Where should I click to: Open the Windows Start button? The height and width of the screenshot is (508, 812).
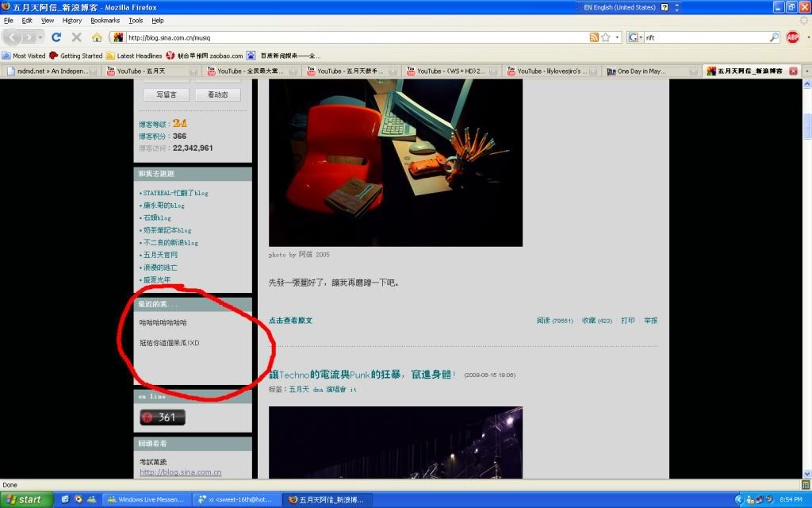(x=26, y=500)
